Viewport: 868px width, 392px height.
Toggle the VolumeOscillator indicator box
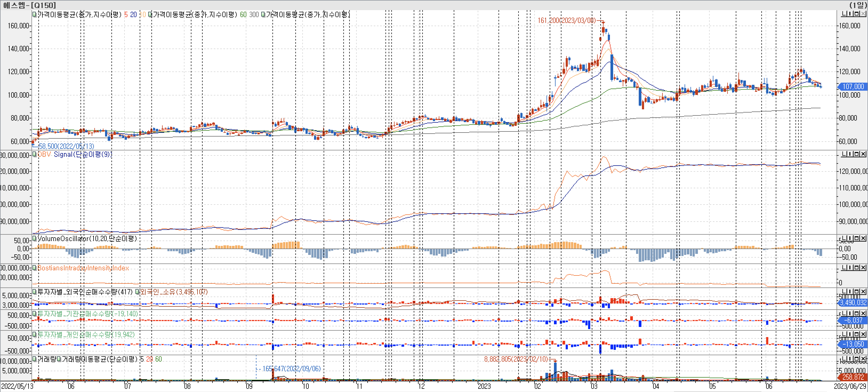point(34,239)
